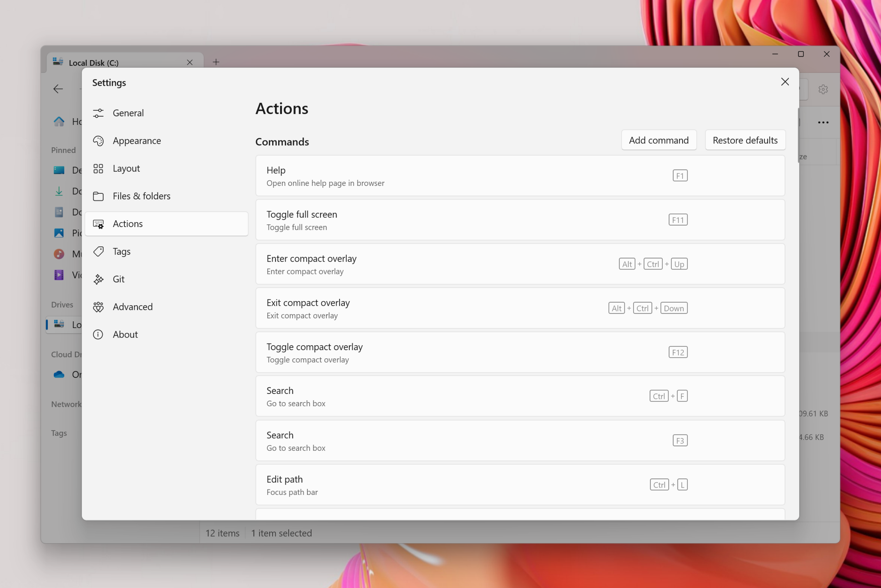Click the back navigation arrow
The width and height of the screenshot is (881, 588).
[x=58, y=89]
